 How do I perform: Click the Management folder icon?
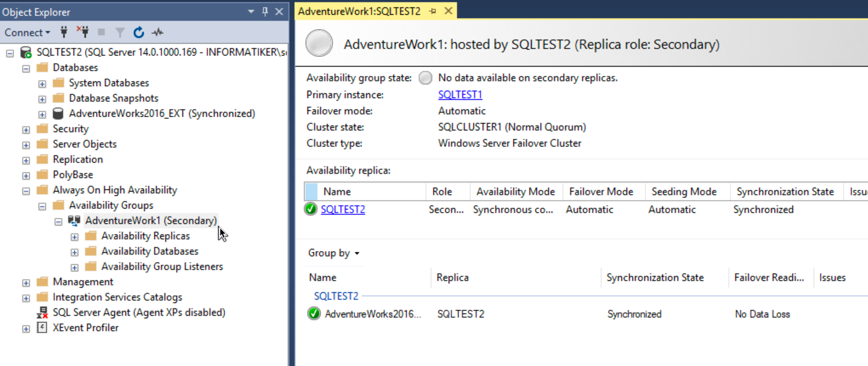coord(42,281)
